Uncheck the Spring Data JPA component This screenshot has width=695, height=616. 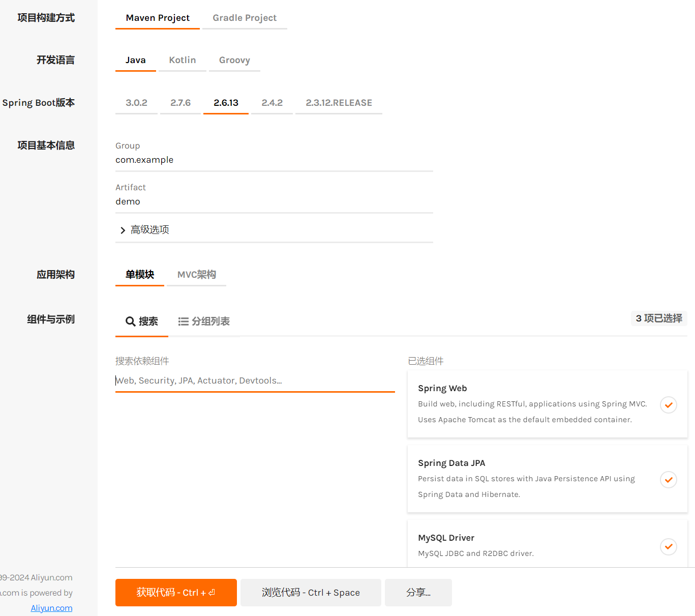coord(668,480)
